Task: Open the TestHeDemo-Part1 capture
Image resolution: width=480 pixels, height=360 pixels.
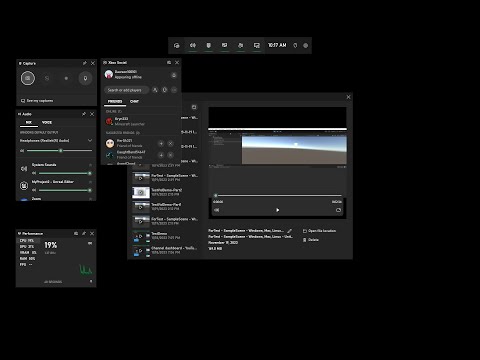Action: (165, 207)
